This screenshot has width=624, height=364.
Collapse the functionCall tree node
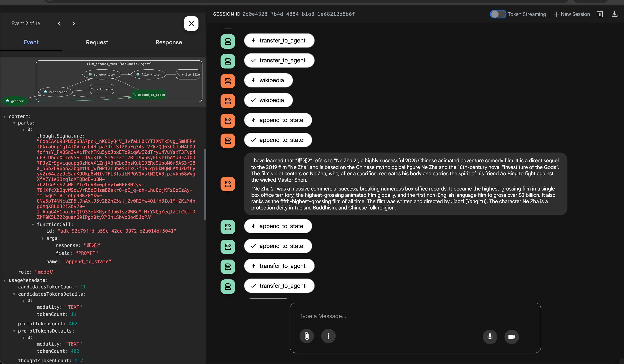click(33, 225)
